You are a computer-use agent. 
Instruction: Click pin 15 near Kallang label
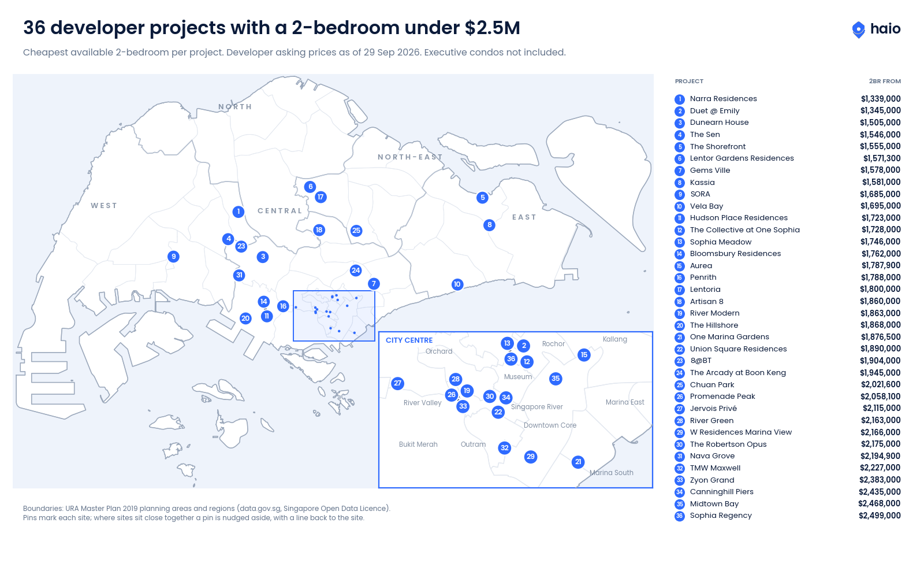584,355
